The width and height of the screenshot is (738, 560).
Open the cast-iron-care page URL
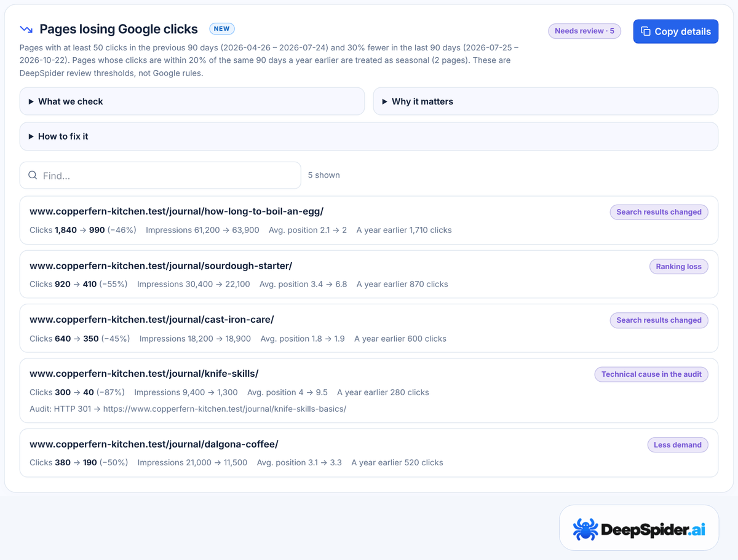(x=152, y=319)
